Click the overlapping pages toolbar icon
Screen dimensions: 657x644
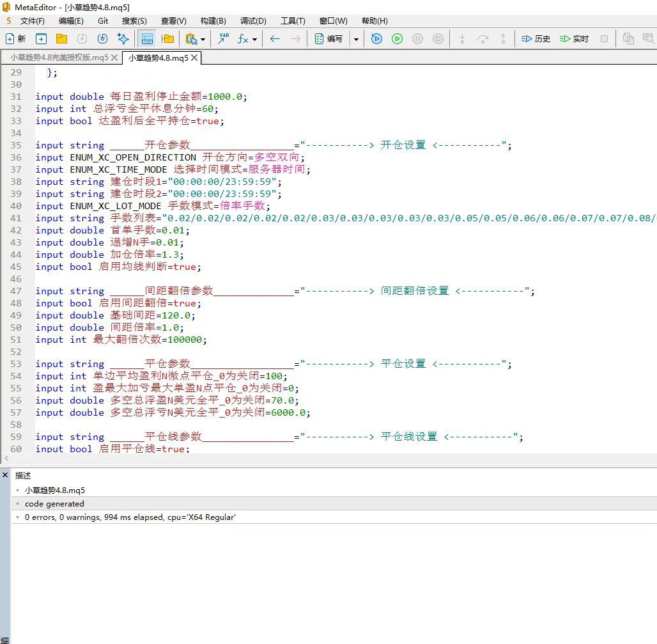click(x=628, y=39)
